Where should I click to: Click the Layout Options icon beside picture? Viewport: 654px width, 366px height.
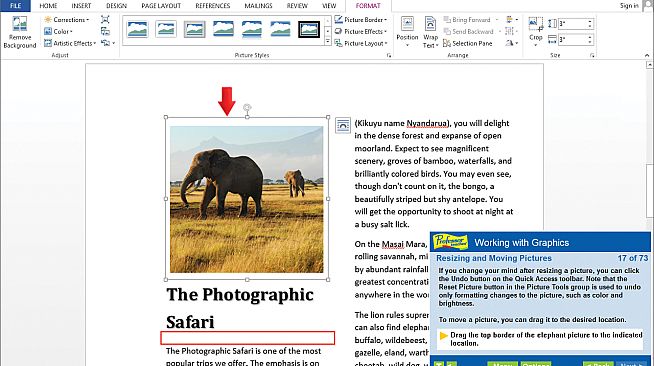pyautogui.click(x=343, y=125)
